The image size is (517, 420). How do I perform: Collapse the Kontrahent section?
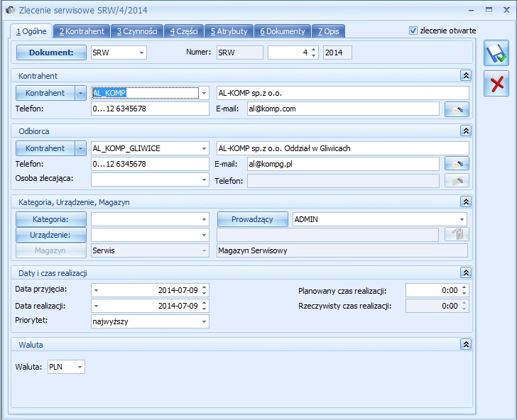tap(466, 75)
